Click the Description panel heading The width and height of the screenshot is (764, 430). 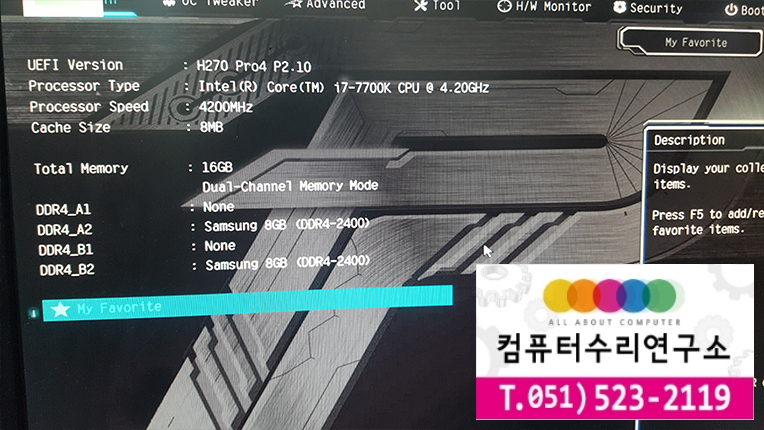click(689, 140)
